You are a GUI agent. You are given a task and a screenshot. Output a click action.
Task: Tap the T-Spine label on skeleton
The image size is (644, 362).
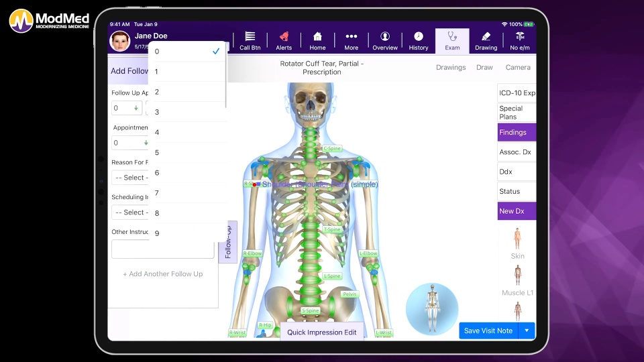332,229
